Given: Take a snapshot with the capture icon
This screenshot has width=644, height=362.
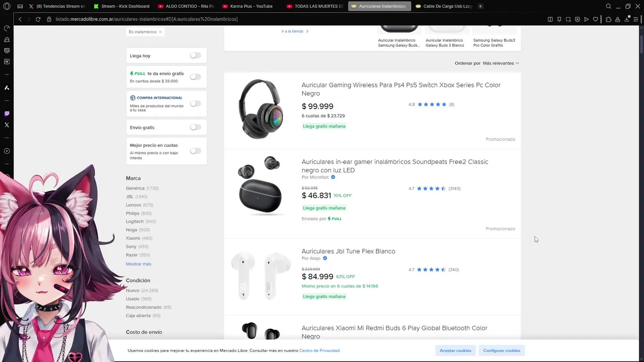Looking at the screenshot, I should click(x=568, y=19).
